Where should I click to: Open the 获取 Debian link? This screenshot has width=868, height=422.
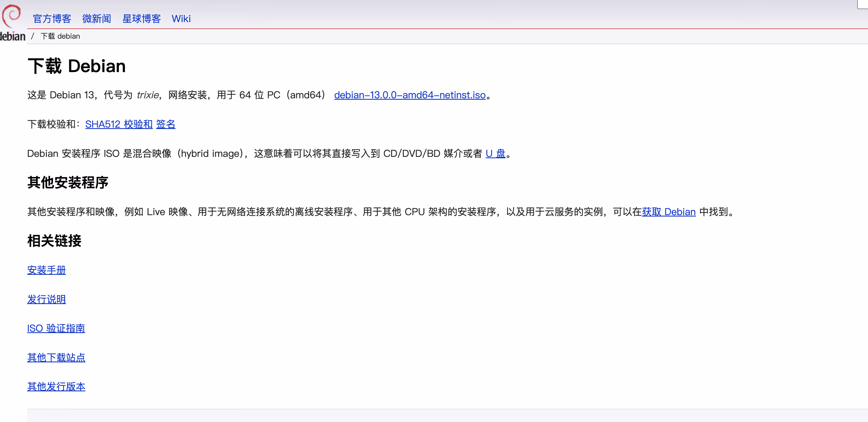coord(669,212)
